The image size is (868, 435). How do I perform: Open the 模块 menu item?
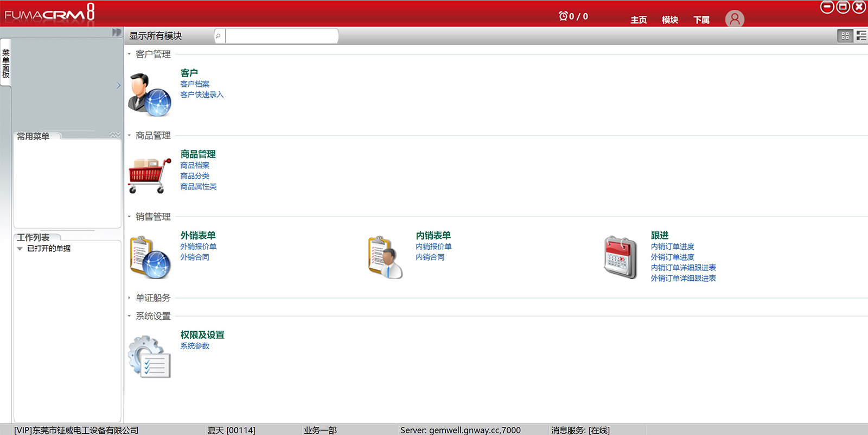pyautogui.click(x=670, y=20)
